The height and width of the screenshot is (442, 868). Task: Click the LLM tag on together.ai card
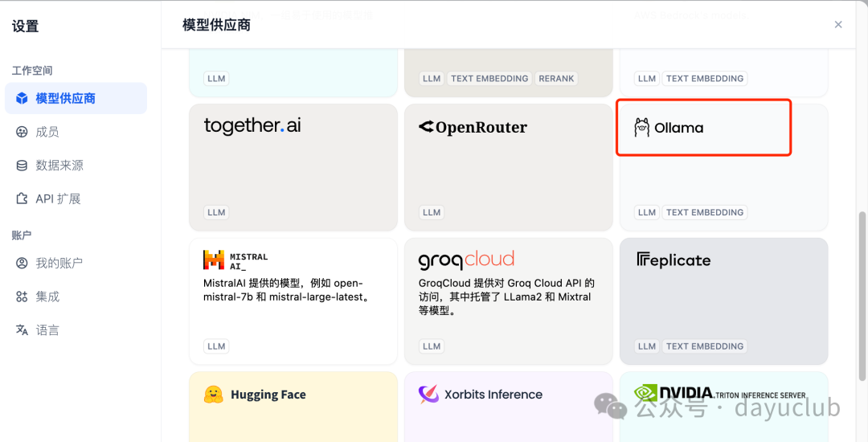point(216,212)
